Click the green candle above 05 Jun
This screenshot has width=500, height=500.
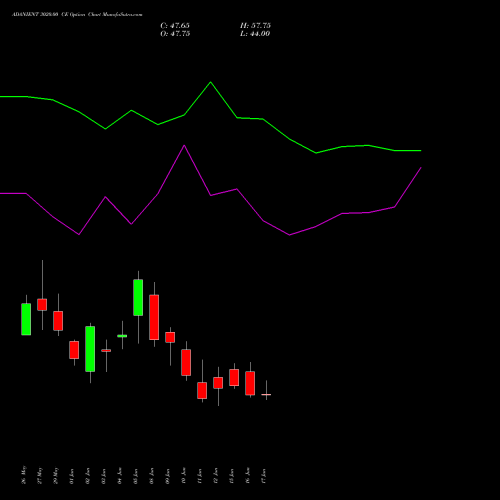(x=138, y=297)
